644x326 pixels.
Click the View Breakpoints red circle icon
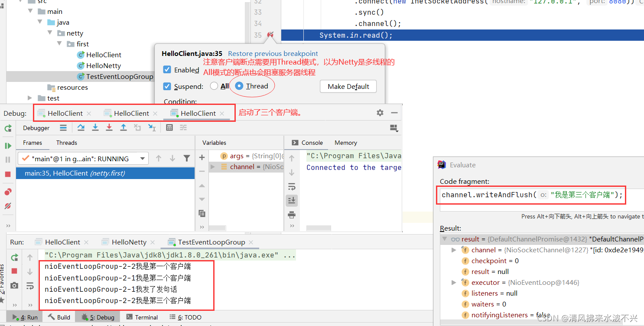tap(8, 192)
